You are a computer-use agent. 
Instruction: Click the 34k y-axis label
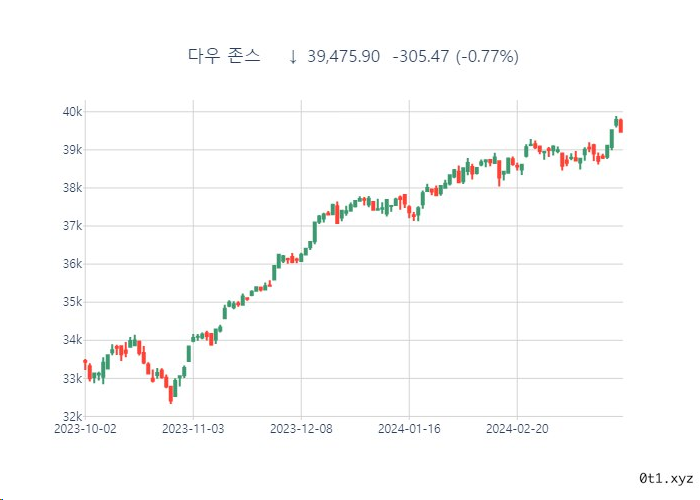72,340
